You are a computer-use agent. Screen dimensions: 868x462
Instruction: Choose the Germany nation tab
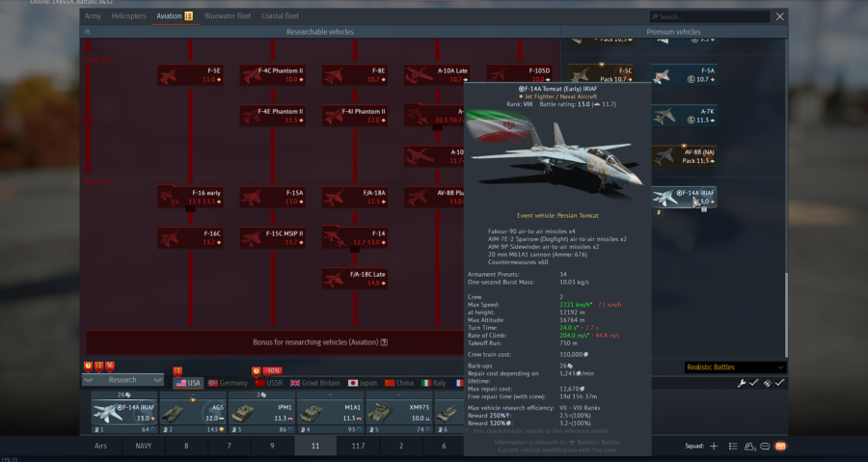click(x=227, y=383)
